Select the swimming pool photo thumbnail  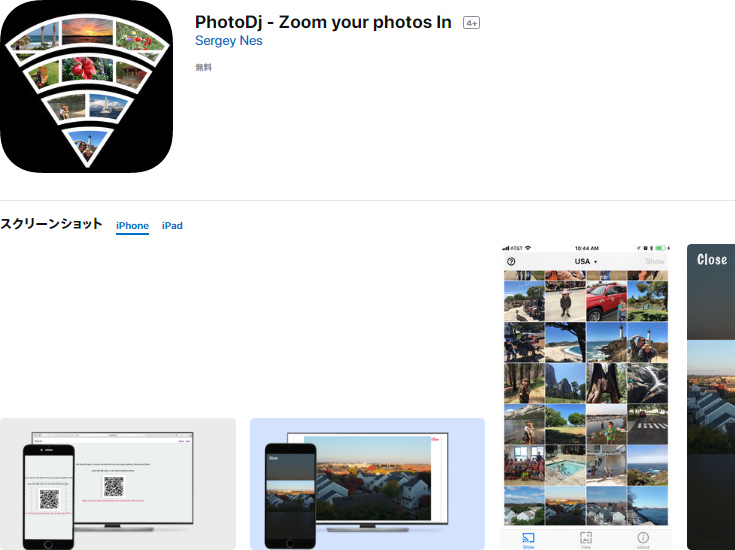tap(565, 465)
